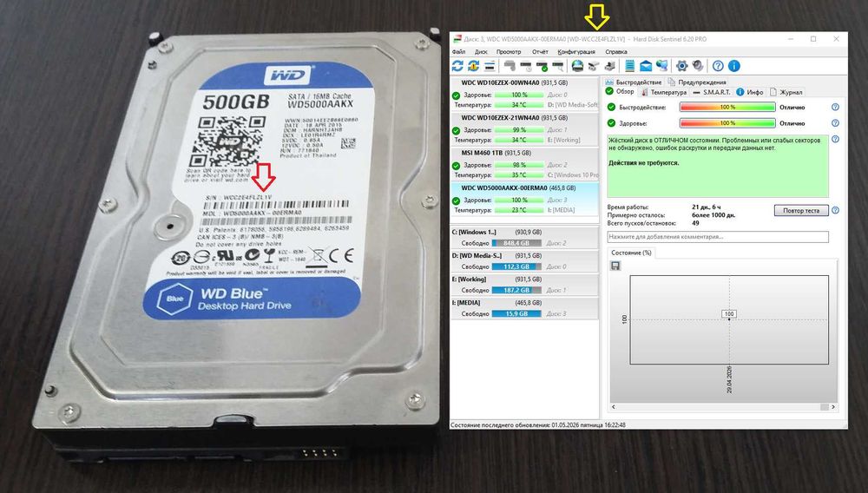868x493 pixels.
Task: Open the Журнал tab
Action: (x=786, y=92)
